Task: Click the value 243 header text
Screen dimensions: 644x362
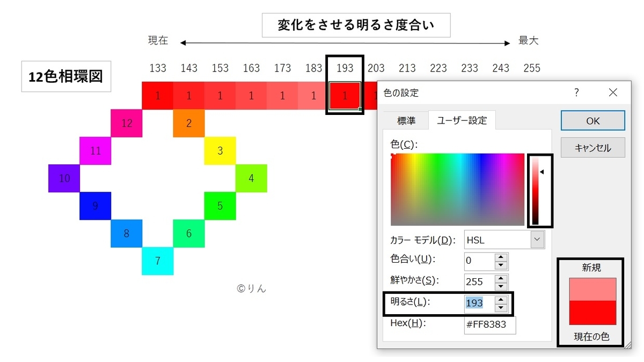Action: point(500,68)
